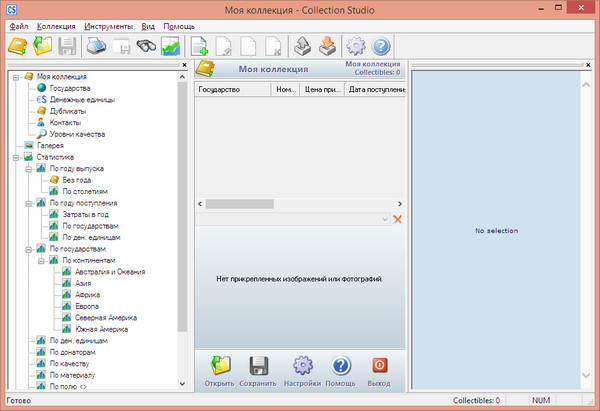Open settings via the toolbar gear icon
Viewport: 600px width, 411px height.
tap(356, 46)
